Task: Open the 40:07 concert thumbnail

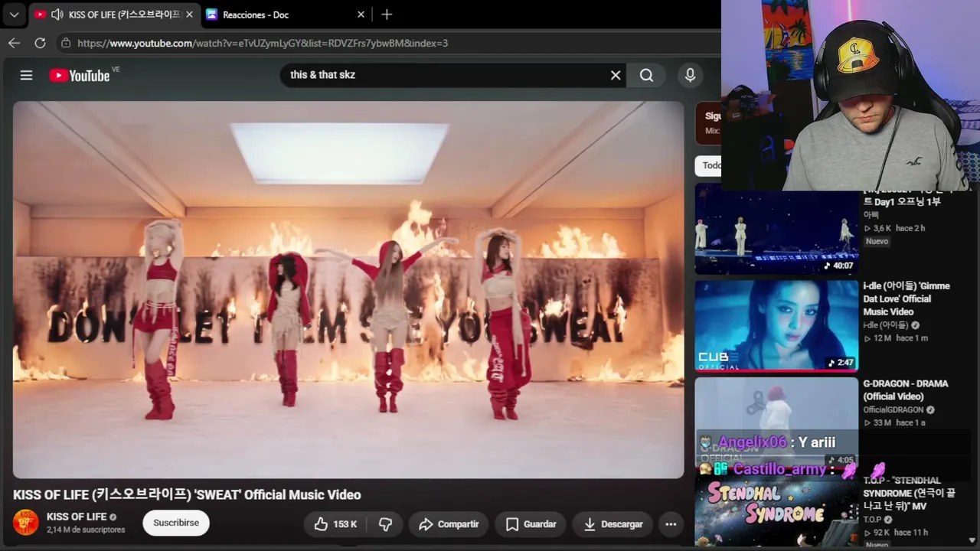Action: [776, 229]
